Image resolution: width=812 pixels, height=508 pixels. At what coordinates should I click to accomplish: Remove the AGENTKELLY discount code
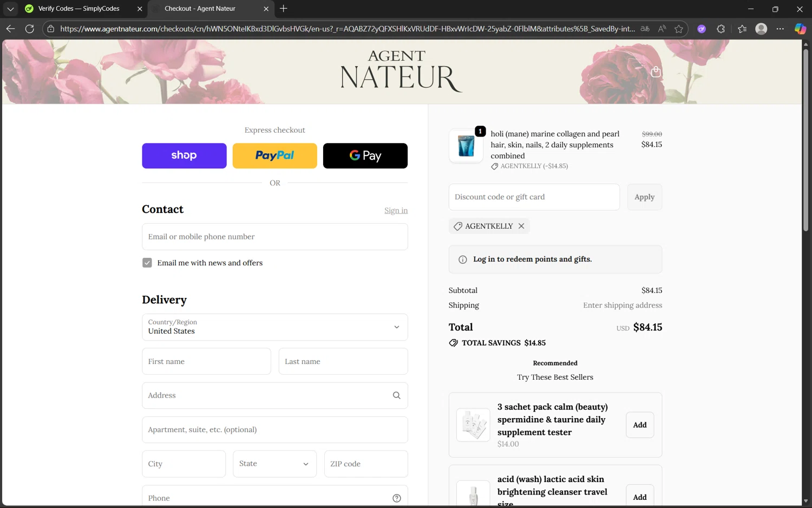tap(521, 226)
